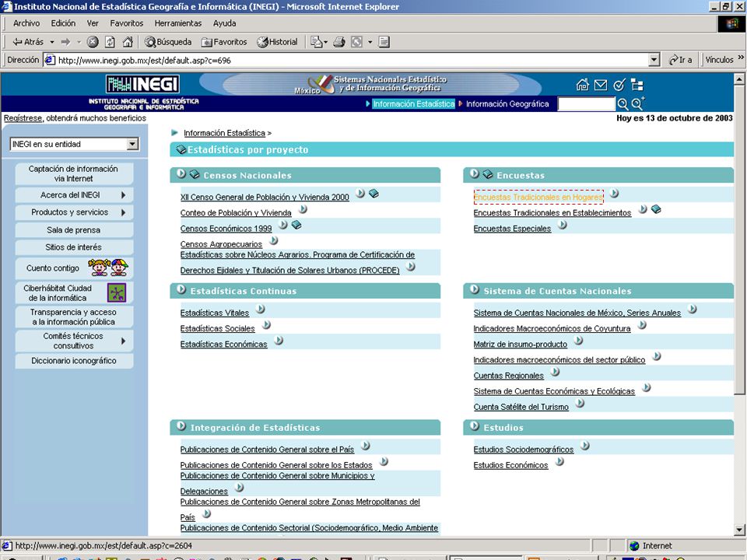Open the Estudios Sociodemográficos link
This screenshot has height=560, width=747.
(523, 449)
